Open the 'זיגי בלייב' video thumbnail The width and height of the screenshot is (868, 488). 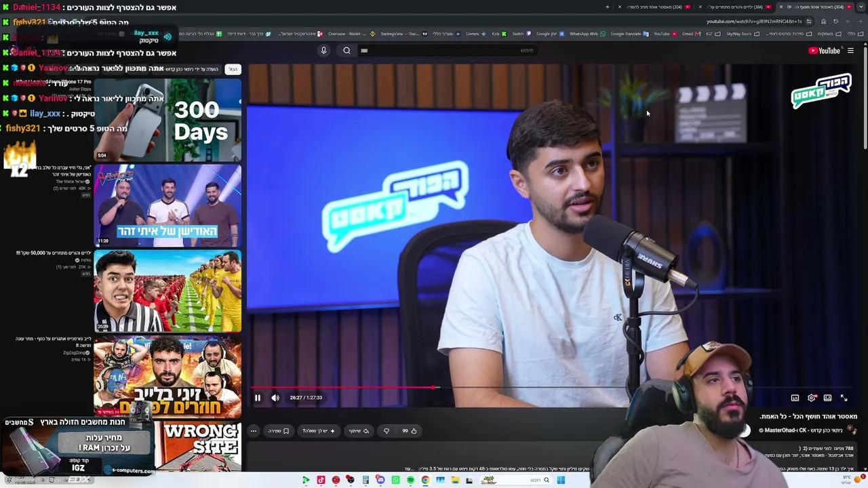pos(167,377)
